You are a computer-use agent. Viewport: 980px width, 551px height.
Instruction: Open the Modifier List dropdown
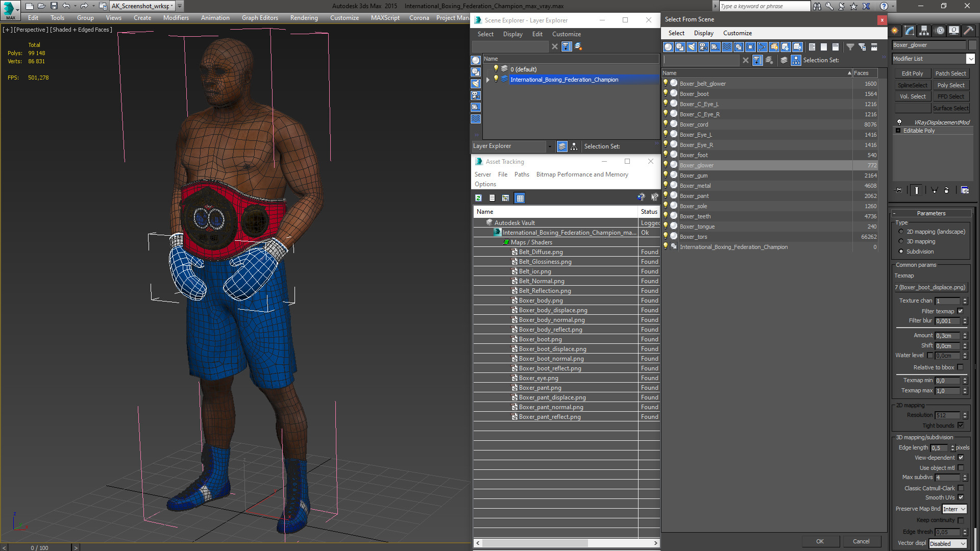(970, 59)
